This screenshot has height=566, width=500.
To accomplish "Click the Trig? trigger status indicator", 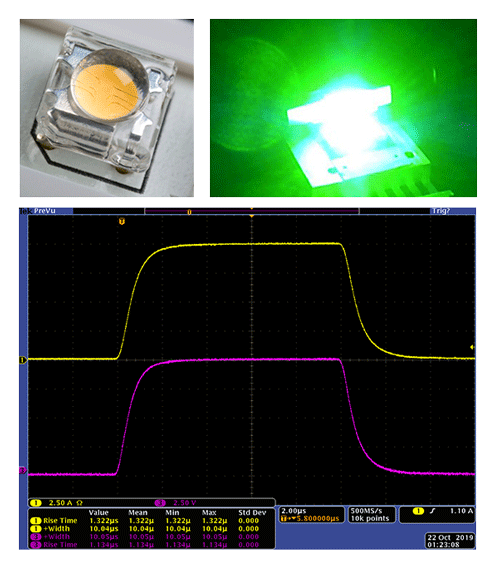I will point(441,211).
